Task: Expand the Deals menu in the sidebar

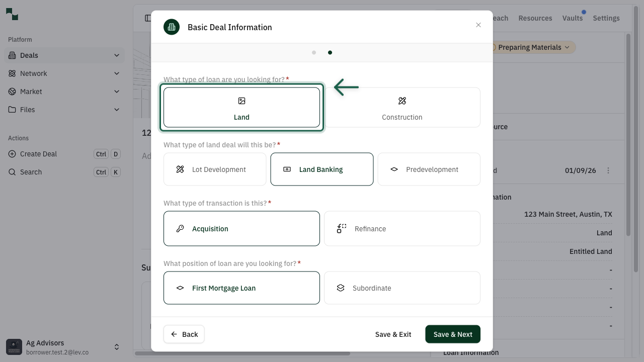Action: coord(117,55)
